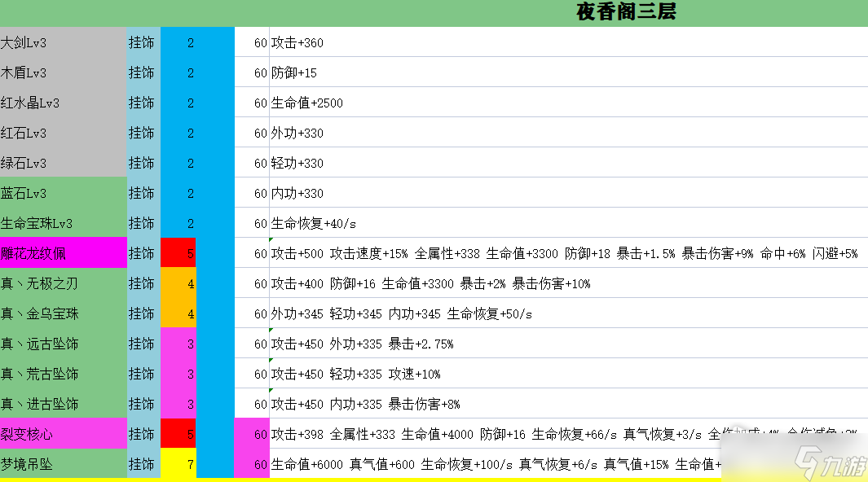
Task: Click the 60 cell in 雕花龙纹佩 row
Action: 252,253
